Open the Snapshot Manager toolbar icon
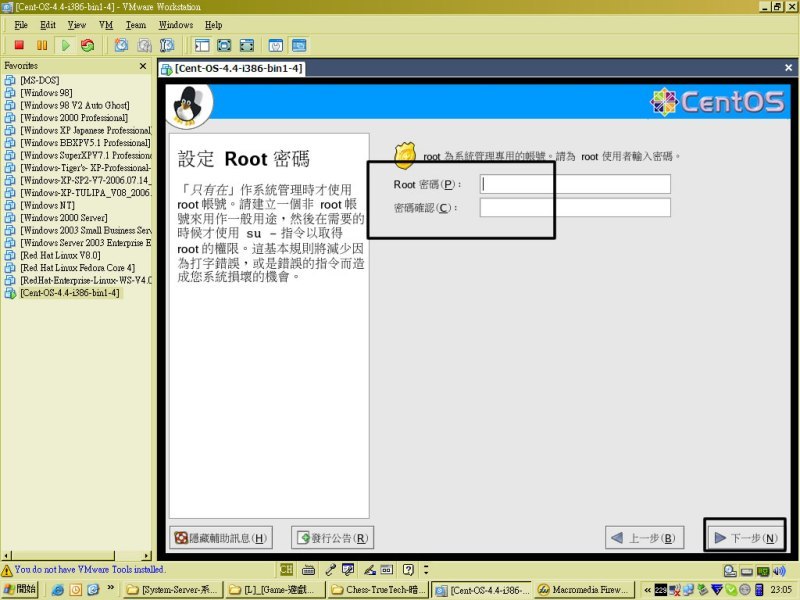This screenshot has height=600, width=800. 167,45
